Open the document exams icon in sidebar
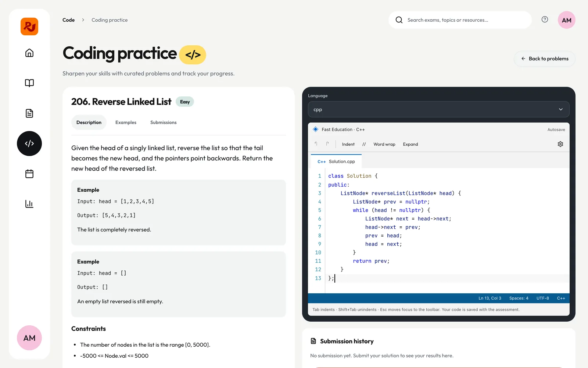Screen dimensions: 588x368 (x=29, y=113)
